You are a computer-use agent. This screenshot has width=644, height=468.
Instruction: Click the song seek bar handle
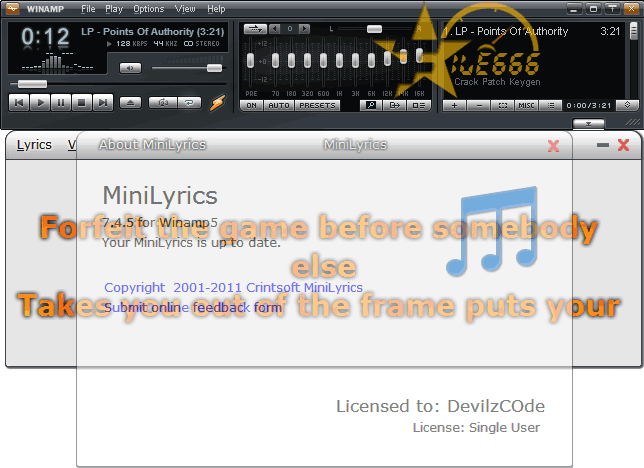[x=32, y=84]
